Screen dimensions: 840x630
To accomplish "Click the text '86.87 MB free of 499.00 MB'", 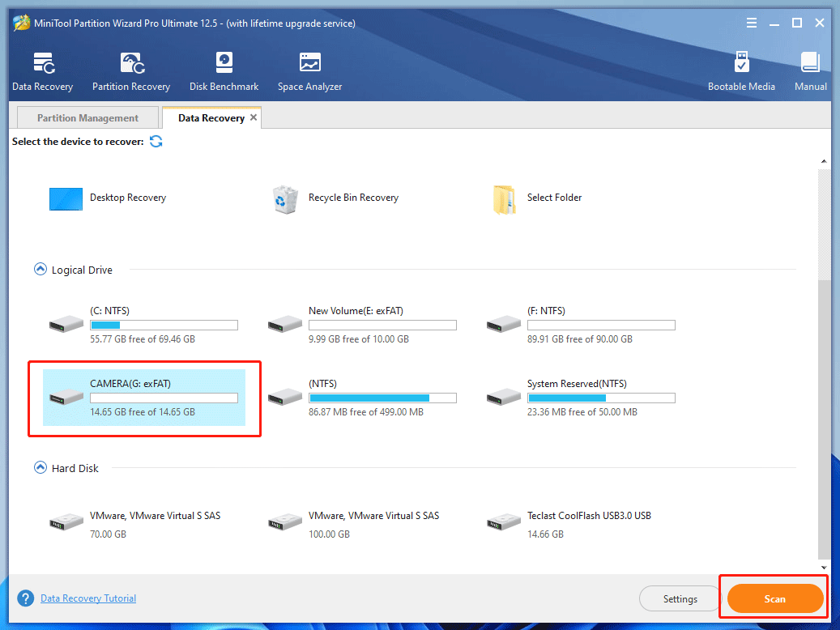I will click(366, 412).
